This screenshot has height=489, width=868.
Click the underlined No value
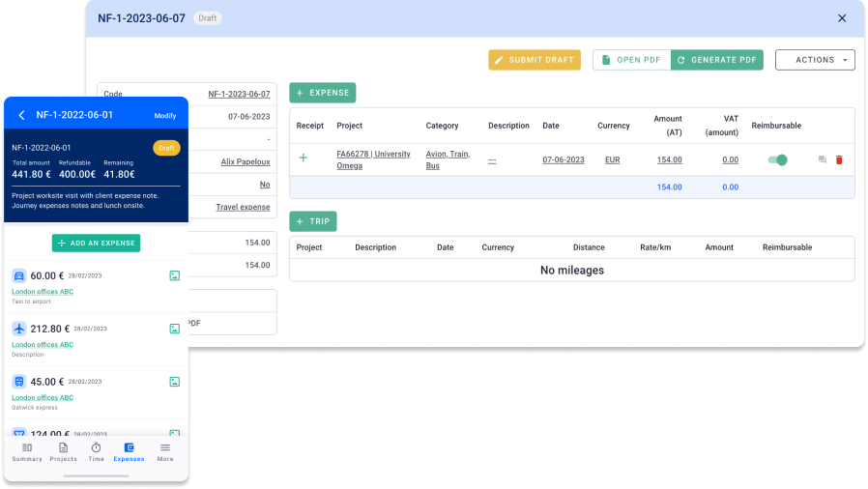(x=265, y=185)
